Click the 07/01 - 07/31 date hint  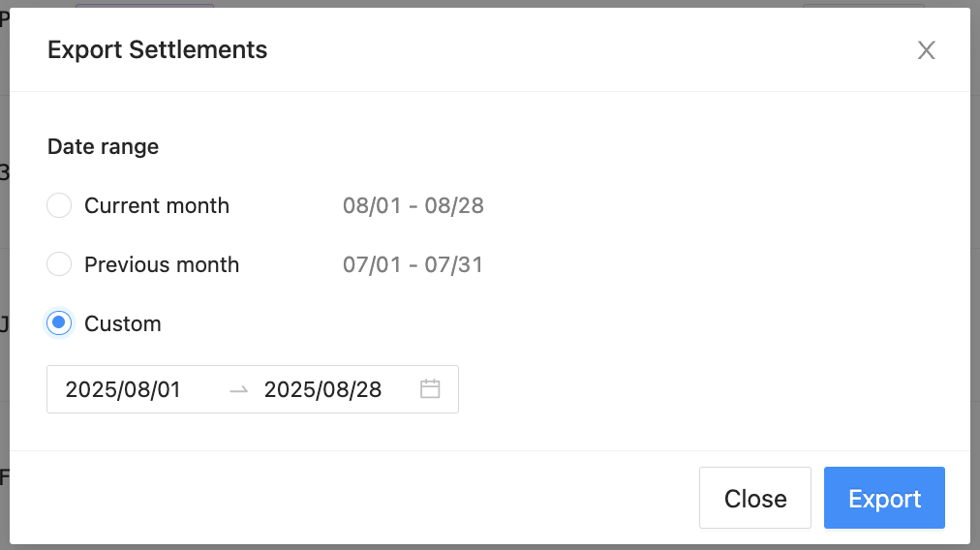[413, 264]
